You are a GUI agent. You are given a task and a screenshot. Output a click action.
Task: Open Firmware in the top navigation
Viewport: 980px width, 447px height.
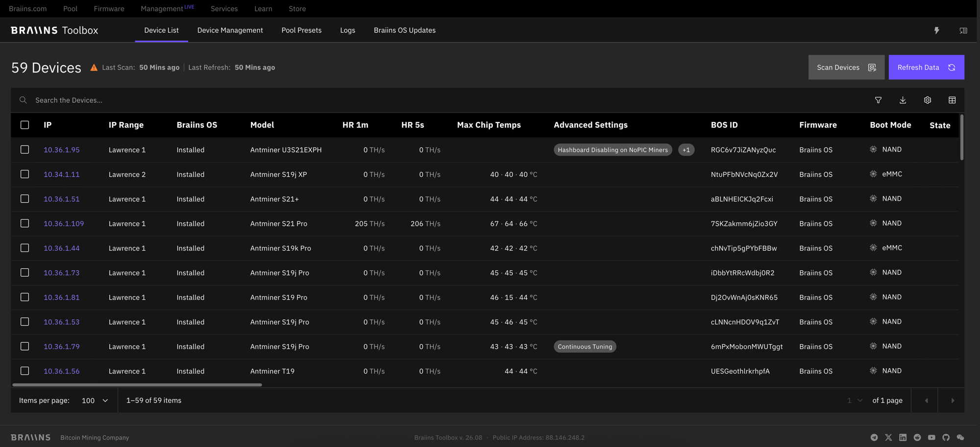coord(109,9)
